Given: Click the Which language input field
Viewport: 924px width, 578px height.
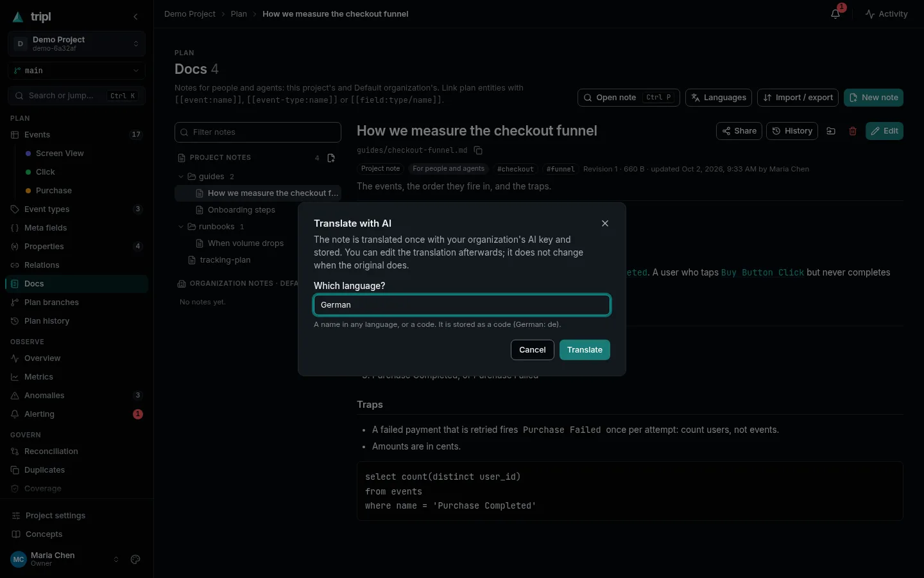Looking at the screenshot, I should click(x=462, y=305).
